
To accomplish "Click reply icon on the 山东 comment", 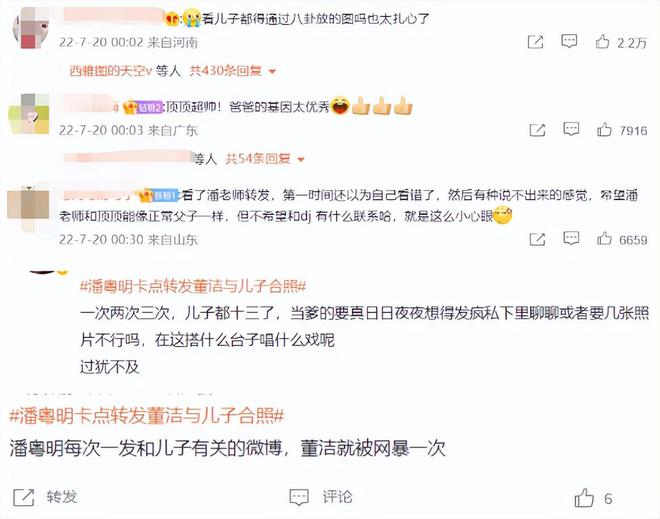I will pyautogui.click(x=571, y=238).
